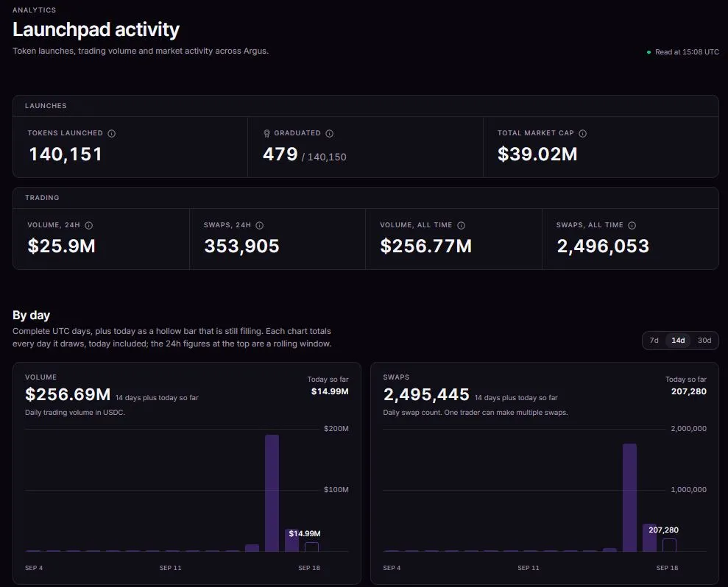Viewport: 728px width, 587px height.
Task: Click the 207,280 bar label in Swaps chart
Action: coord(663,530)
